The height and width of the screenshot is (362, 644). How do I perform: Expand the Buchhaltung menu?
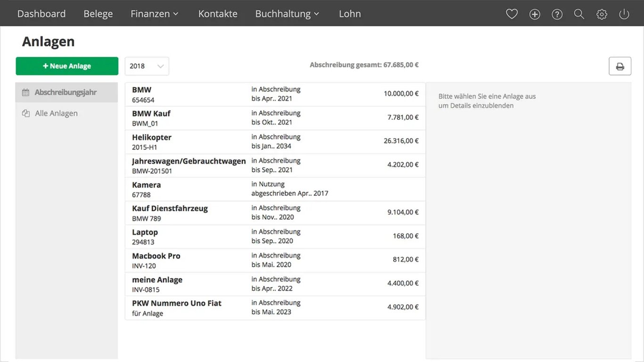(287, 14)
